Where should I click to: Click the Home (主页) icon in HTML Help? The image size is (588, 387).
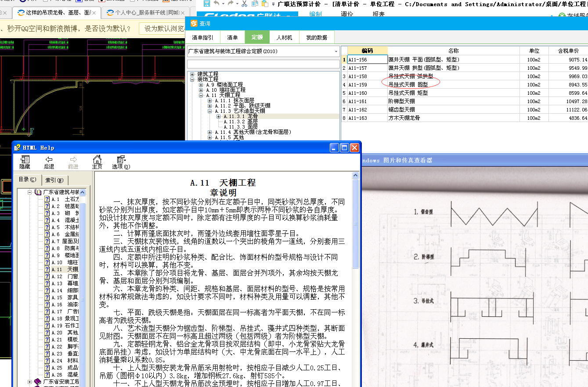point(97,159)
